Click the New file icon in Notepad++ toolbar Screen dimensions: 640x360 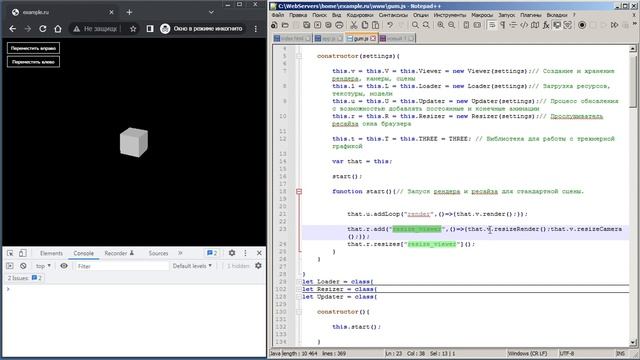(274, 25)
